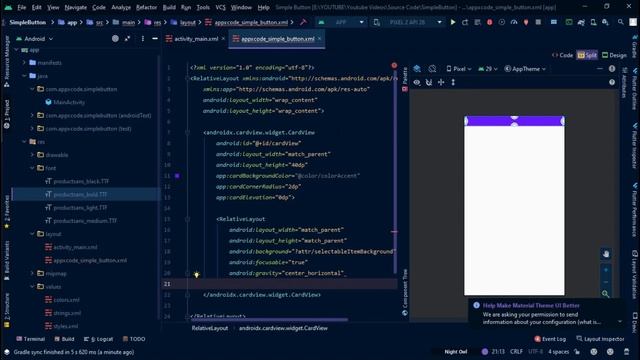640x360 pixels.
Task: Click the red Debug app icon
Action: point(489,22)
